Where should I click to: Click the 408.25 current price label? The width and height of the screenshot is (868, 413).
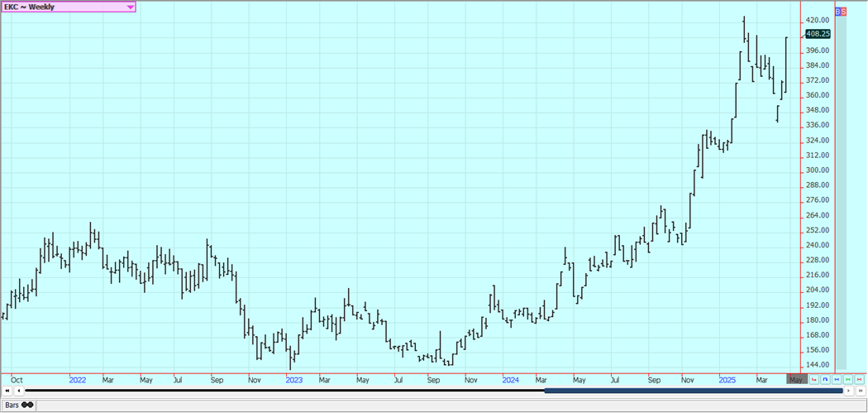817,34
